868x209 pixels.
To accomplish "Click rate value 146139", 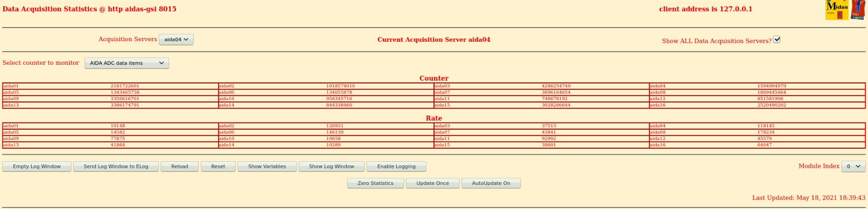I will (335, 132).
